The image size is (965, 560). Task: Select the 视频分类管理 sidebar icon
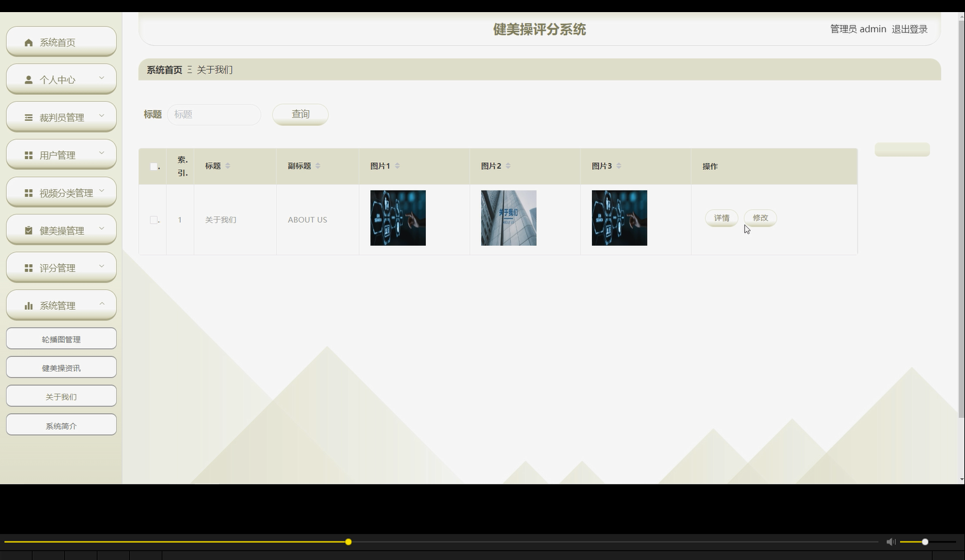click(29, 192)
